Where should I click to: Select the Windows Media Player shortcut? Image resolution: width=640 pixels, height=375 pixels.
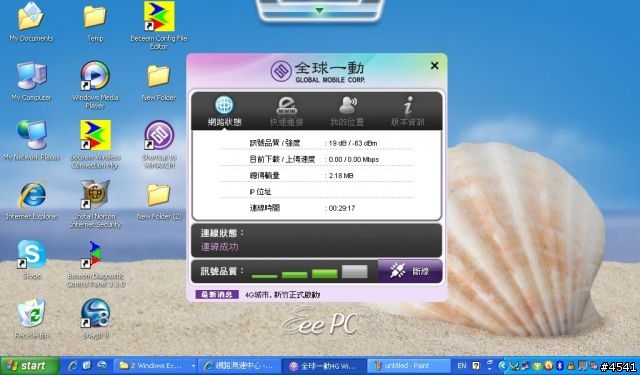[x=95, y=85]
